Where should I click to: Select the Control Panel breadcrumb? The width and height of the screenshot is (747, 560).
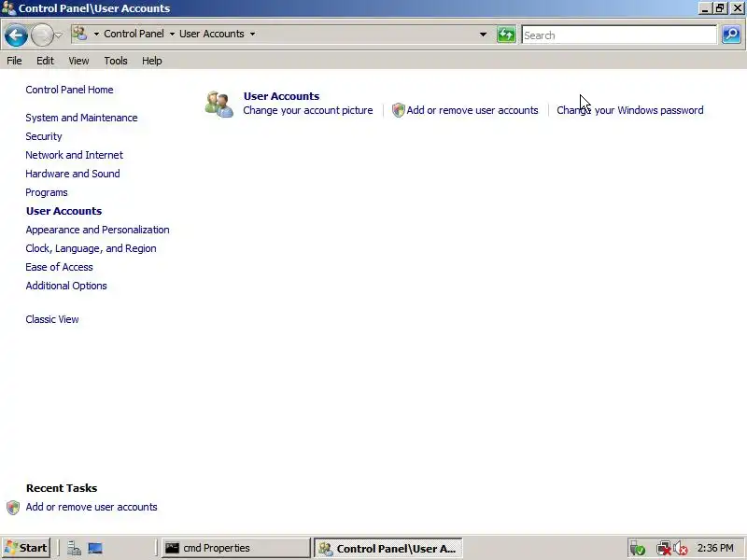[x=134, y=34]
